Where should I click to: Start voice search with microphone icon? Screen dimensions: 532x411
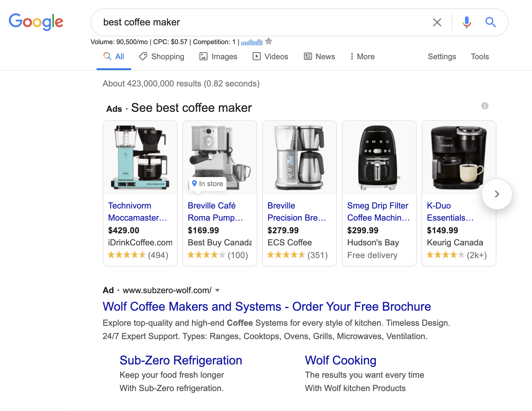[x=466, y=22]
